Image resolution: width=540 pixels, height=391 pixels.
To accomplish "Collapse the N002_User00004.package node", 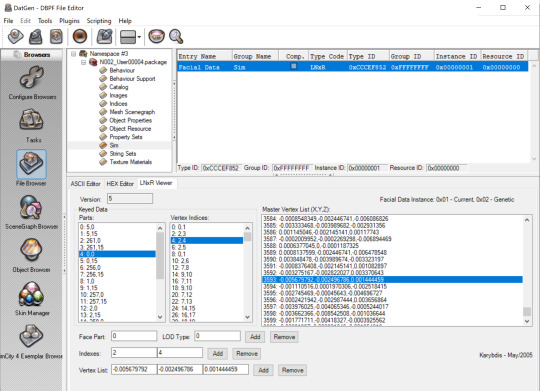I will [83, 62].
